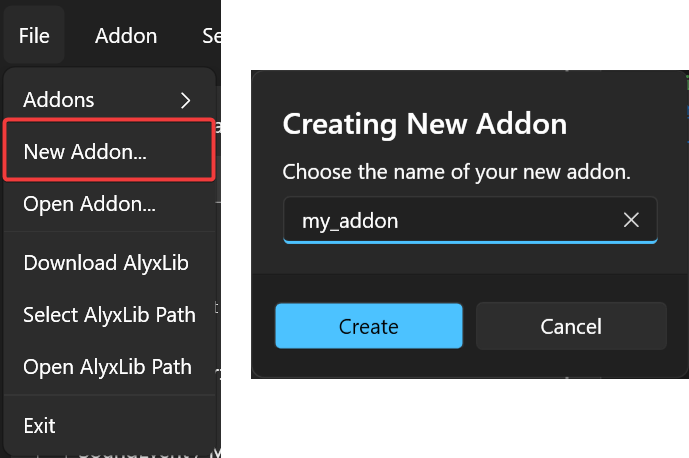Open the partially visible menu beside Addon
This screenshot has width=689, height=458.
coord(211,36)
